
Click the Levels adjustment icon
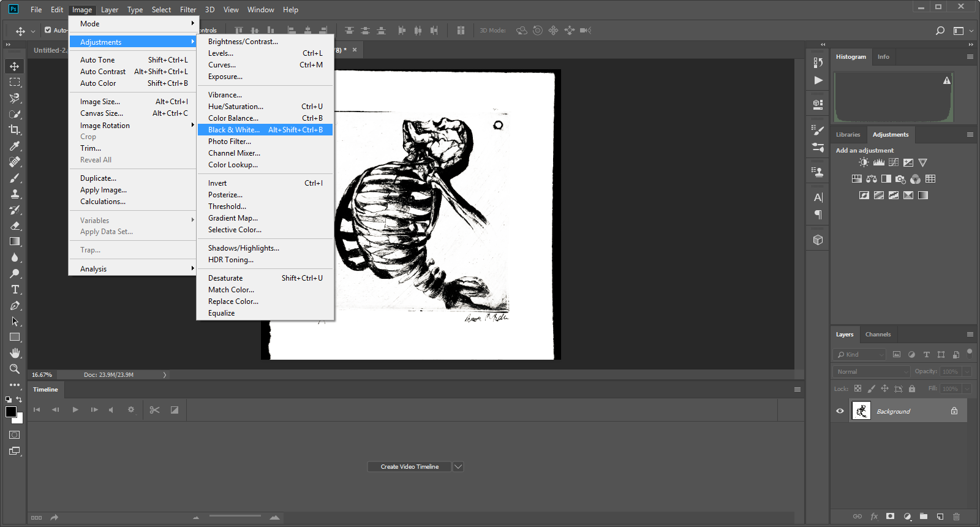pos(879,162)
